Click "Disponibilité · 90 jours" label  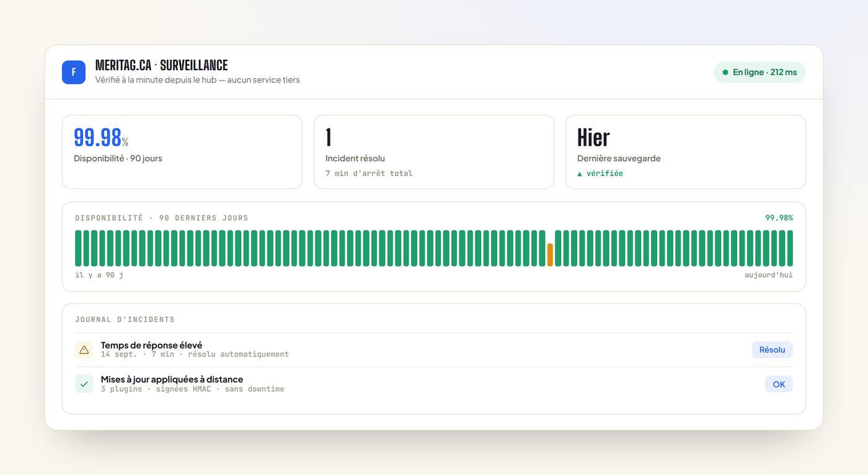coord(118,158)
